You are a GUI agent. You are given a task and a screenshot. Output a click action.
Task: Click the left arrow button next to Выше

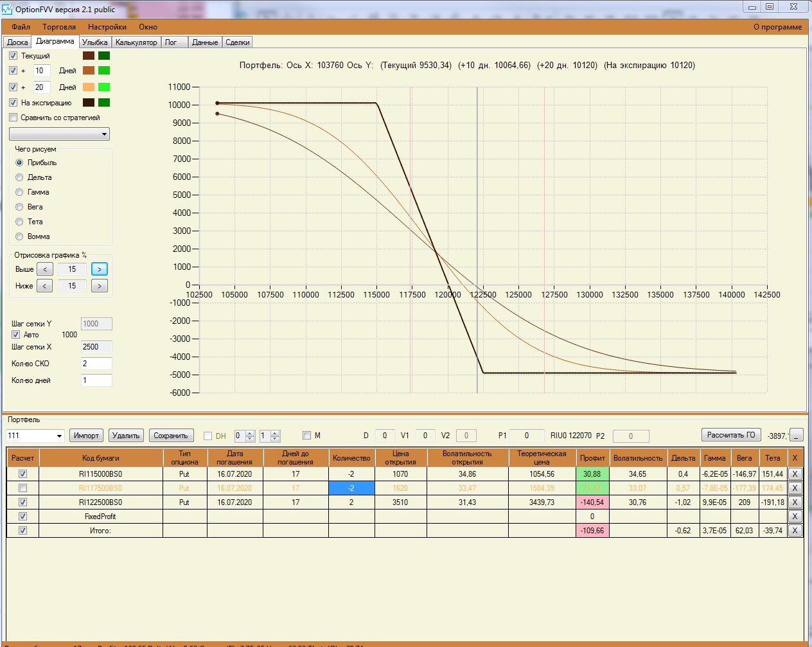click(44, 269)
